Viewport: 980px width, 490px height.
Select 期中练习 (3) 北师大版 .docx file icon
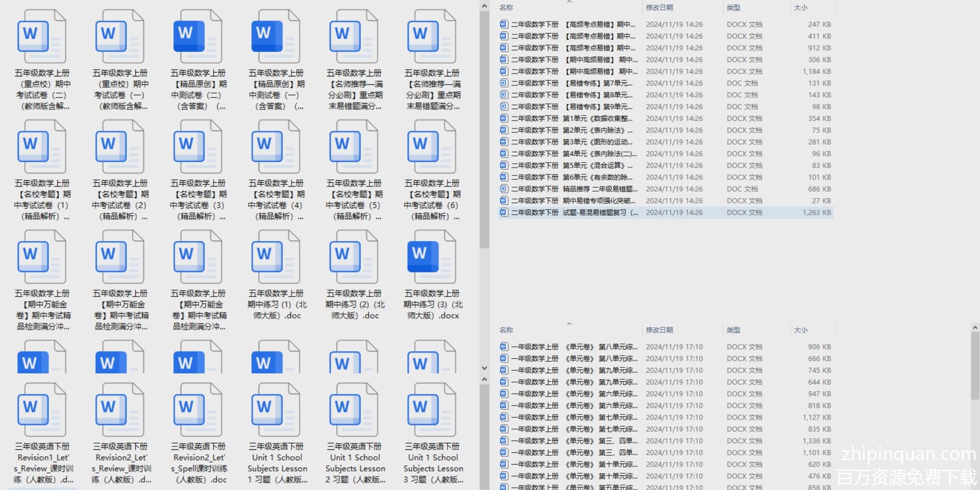tap(431, 257)
